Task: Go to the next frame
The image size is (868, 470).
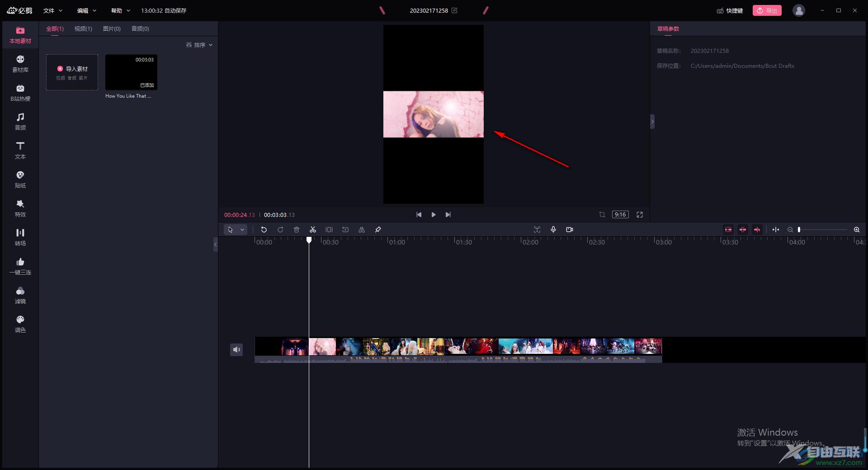Action: point(448,215)
